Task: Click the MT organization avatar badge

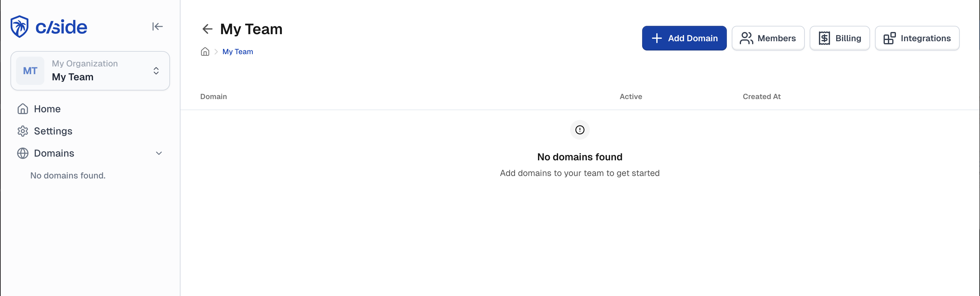Action: point(30,70)
